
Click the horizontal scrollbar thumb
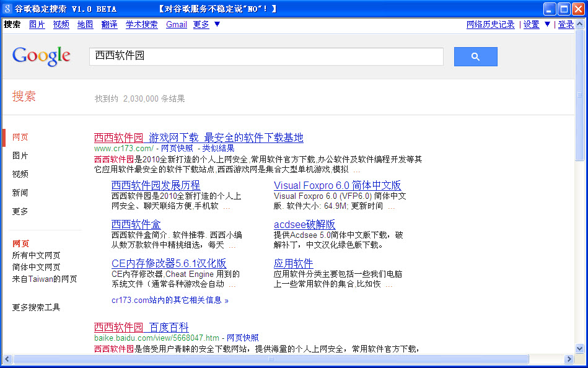click(x=271, y=359)
